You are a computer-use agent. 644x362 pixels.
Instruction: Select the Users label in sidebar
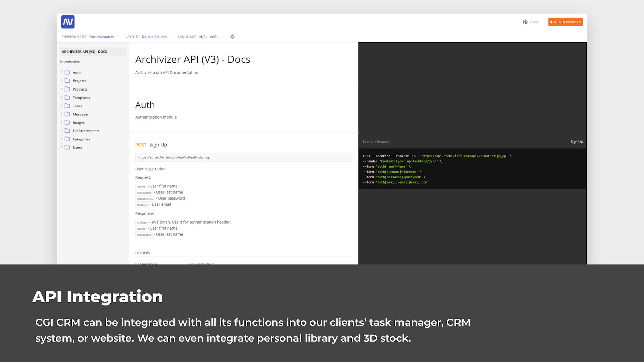[x=77, y=148]
